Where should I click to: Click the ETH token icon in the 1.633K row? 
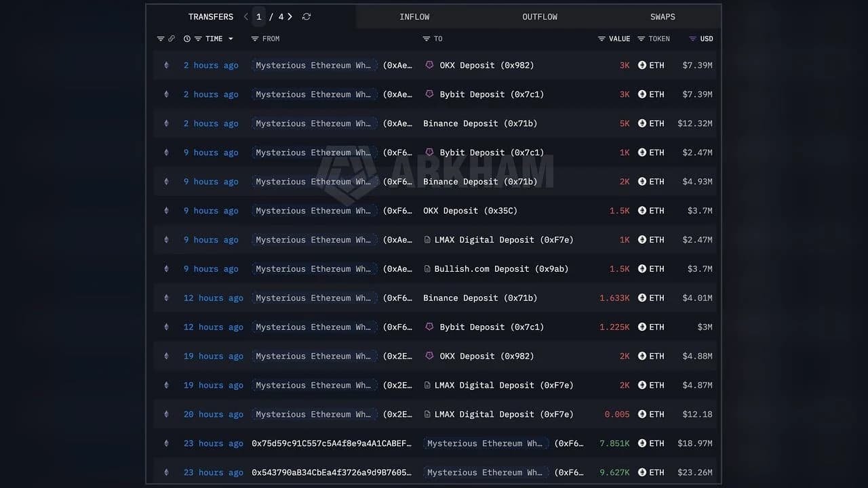click(642, 298)
